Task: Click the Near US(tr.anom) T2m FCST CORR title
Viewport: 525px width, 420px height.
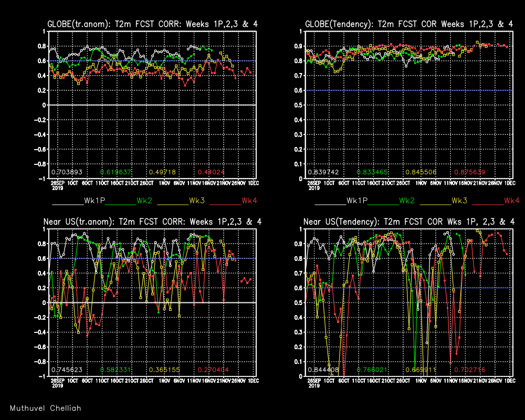Action: (x=152, y=222)
